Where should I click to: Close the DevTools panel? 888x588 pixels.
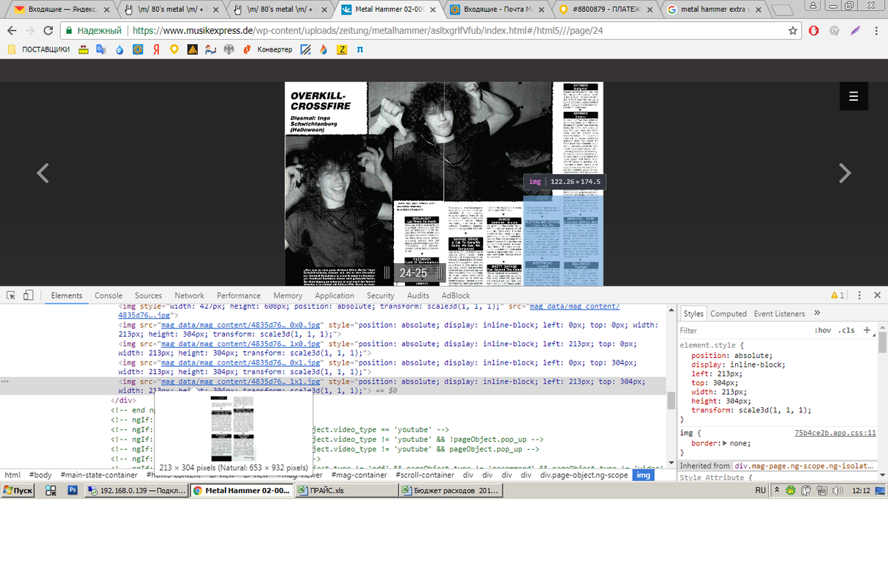tap(877, 295)
